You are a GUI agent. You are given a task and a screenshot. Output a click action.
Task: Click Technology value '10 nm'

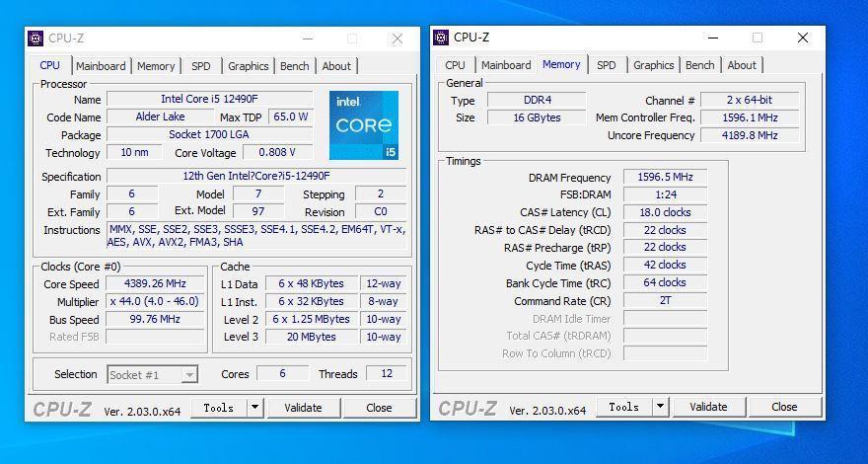point(134,152)
